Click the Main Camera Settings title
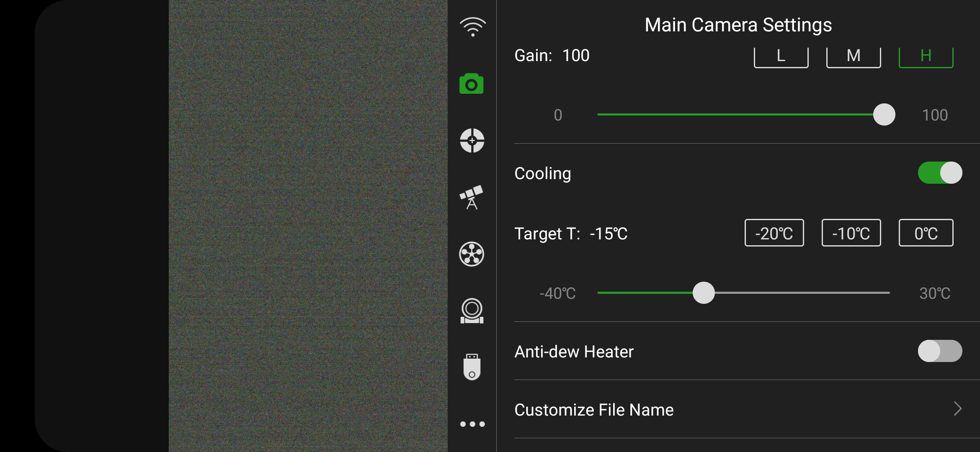Screen dimensions: 980x452 point(738,25)
